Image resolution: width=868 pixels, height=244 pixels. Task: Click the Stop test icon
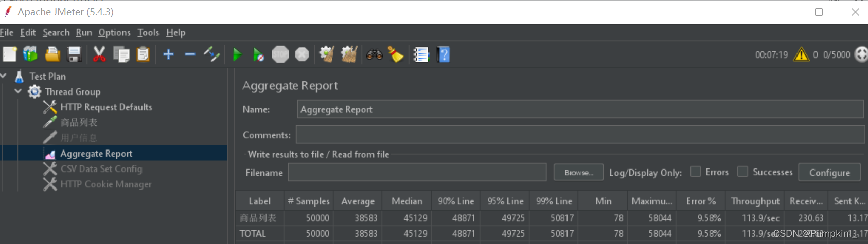coord(280,54)
